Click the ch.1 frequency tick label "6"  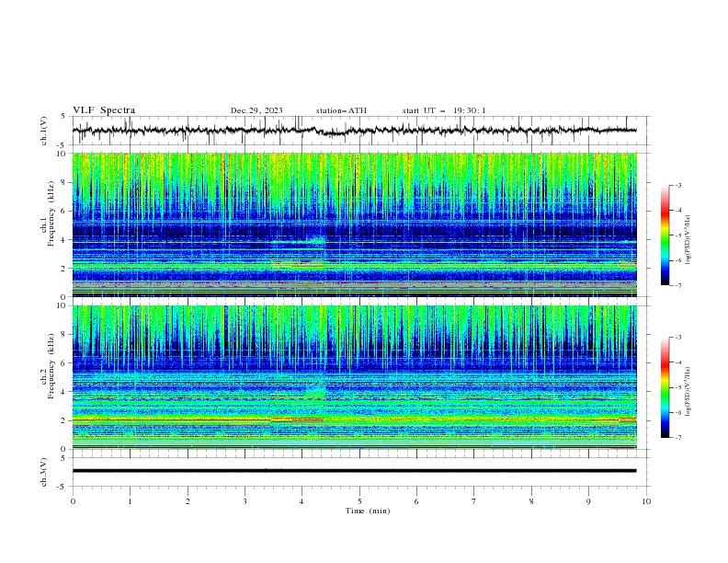tap(64, 212)
